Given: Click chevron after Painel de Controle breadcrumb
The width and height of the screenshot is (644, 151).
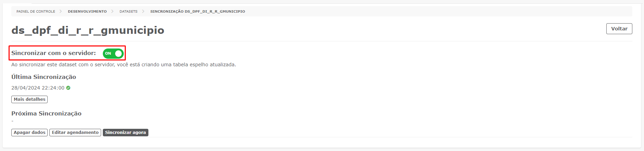Looking at the screenshot, I should 61,11.
